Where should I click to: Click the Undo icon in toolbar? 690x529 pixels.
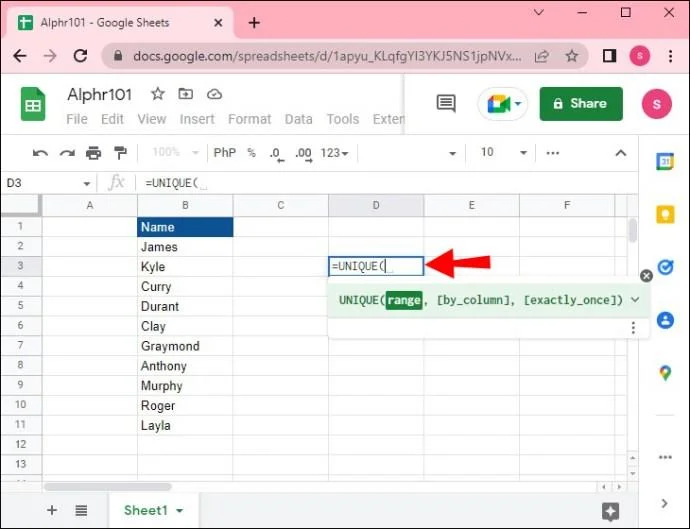40,153
